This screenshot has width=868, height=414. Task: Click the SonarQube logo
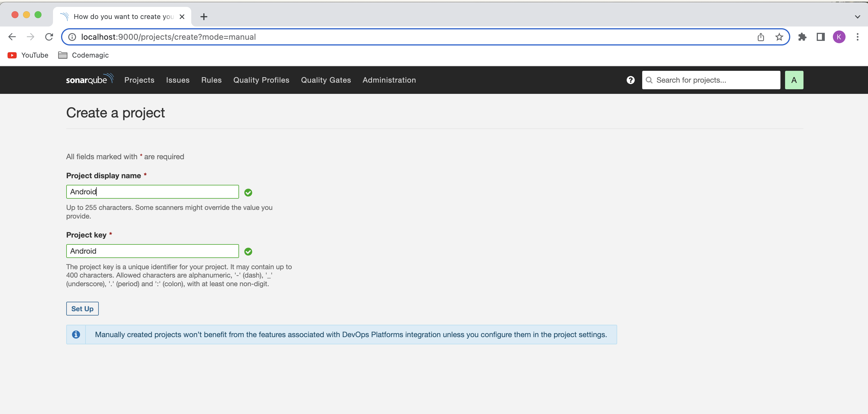pos(89,79)
